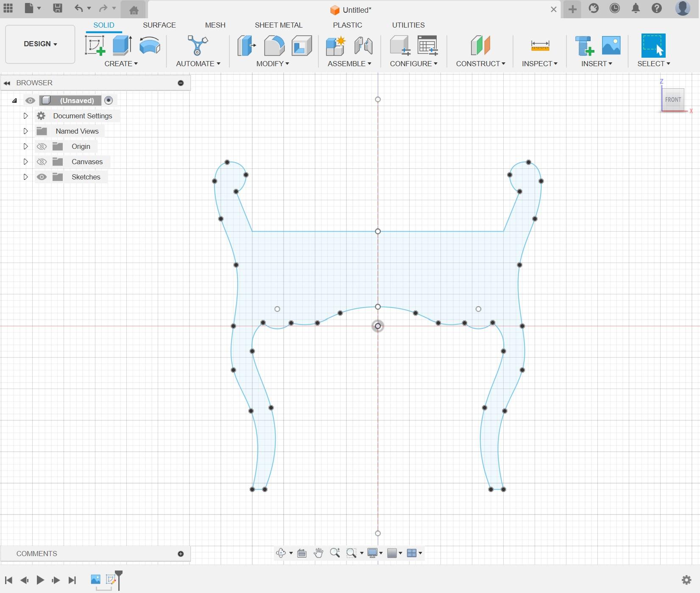Hide the Sketches folder
Image resolution: width=700 pixels, height=593 pixels.
point(42,177)
